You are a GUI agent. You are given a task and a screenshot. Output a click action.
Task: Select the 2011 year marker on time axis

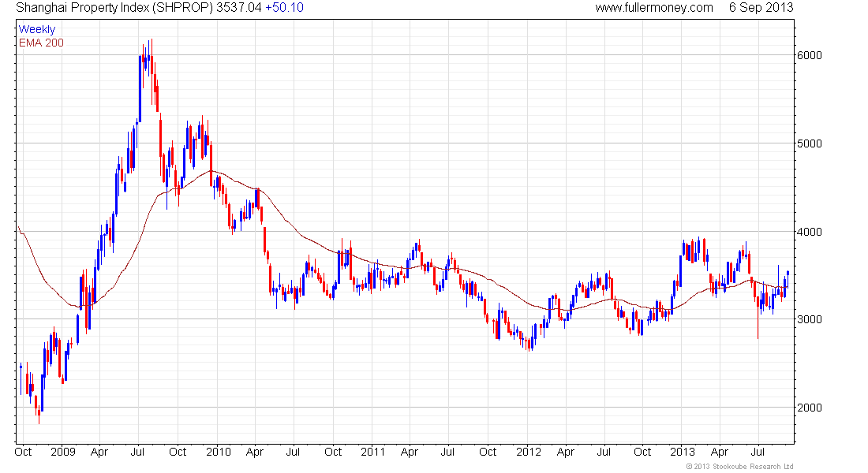pyautogui.click(x=372, y=453)
